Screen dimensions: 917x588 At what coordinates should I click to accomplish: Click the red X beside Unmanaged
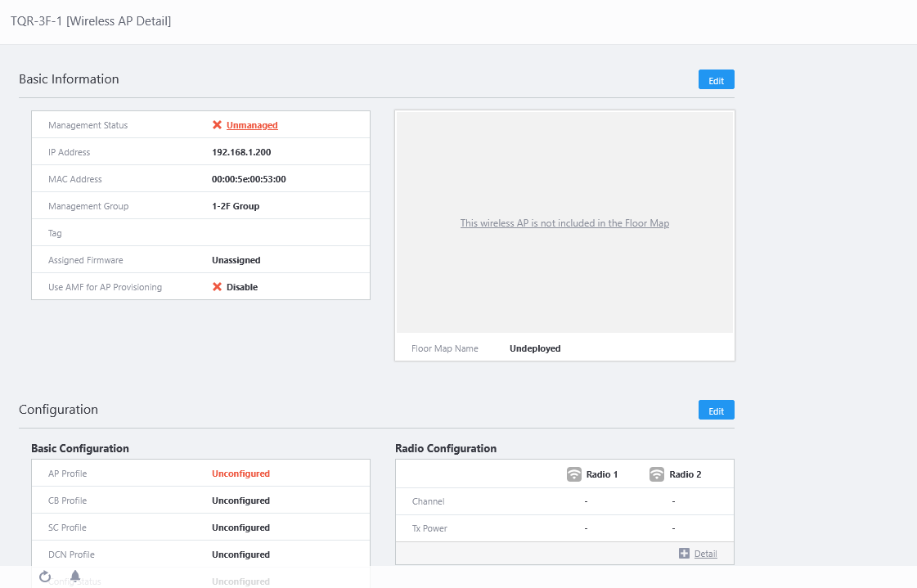click(x=217, y=125)
